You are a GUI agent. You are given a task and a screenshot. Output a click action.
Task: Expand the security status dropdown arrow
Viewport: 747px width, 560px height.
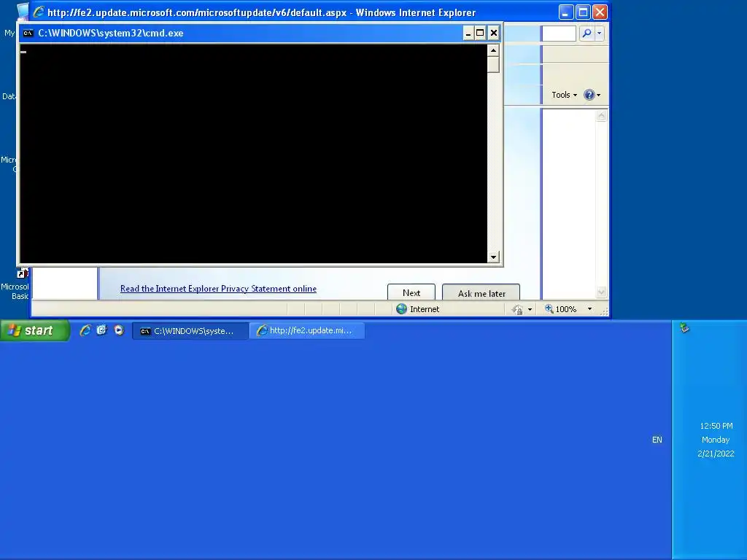point(530,309)
